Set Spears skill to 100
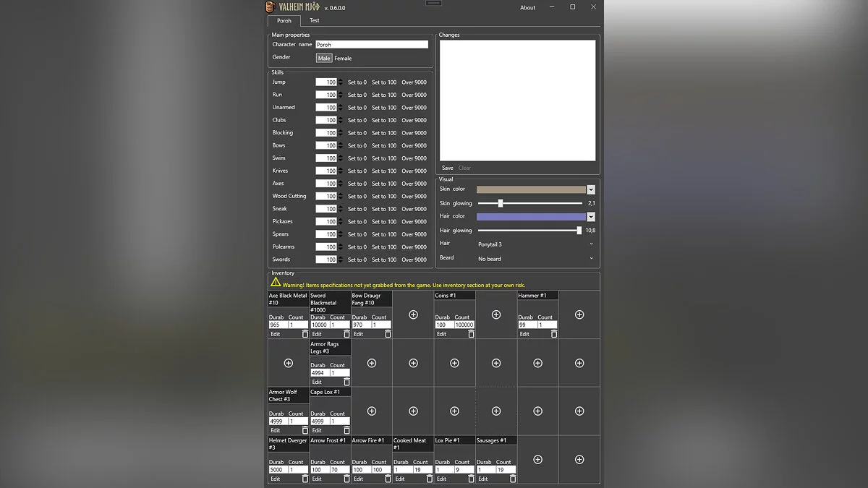The width and height of the screenshot is (868, 488). [384, 234]
